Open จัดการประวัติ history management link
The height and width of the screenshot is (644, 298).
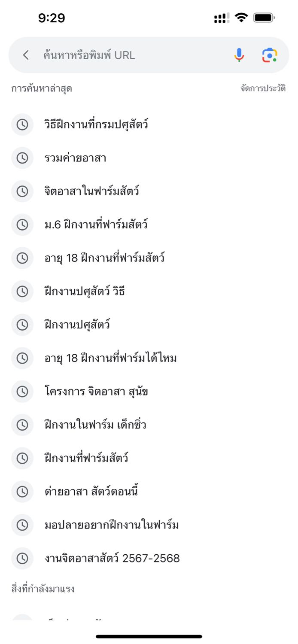(263, 89)
